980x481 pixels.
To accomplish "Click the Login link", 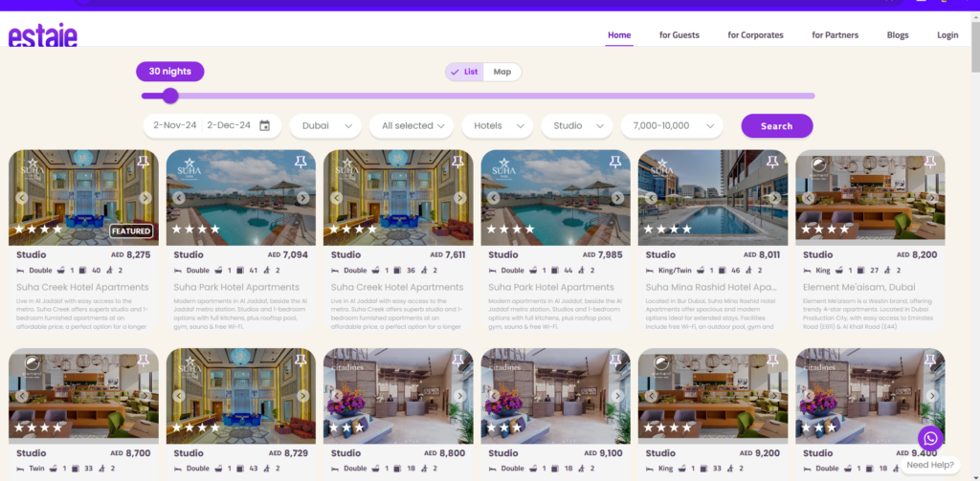I will coord(947,35).
